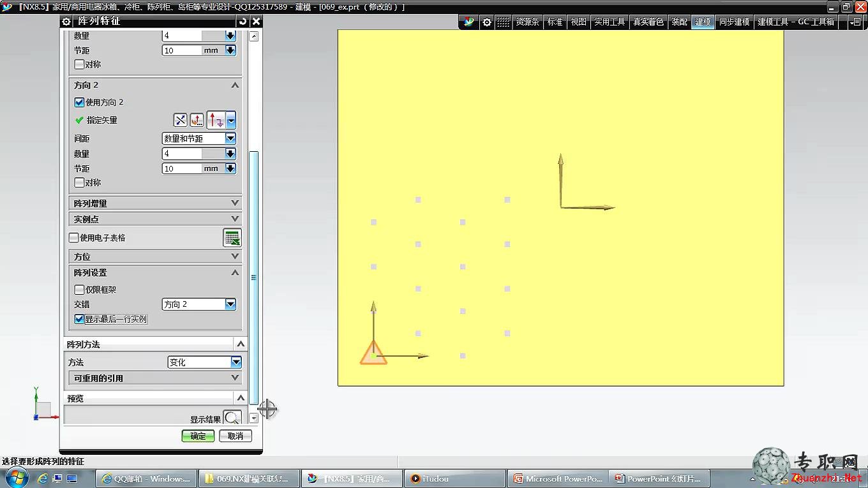The width and height of the screenshot is (868, 488).
Task: Click the dialog scrollbar up arrow
Action: [253, 36]
